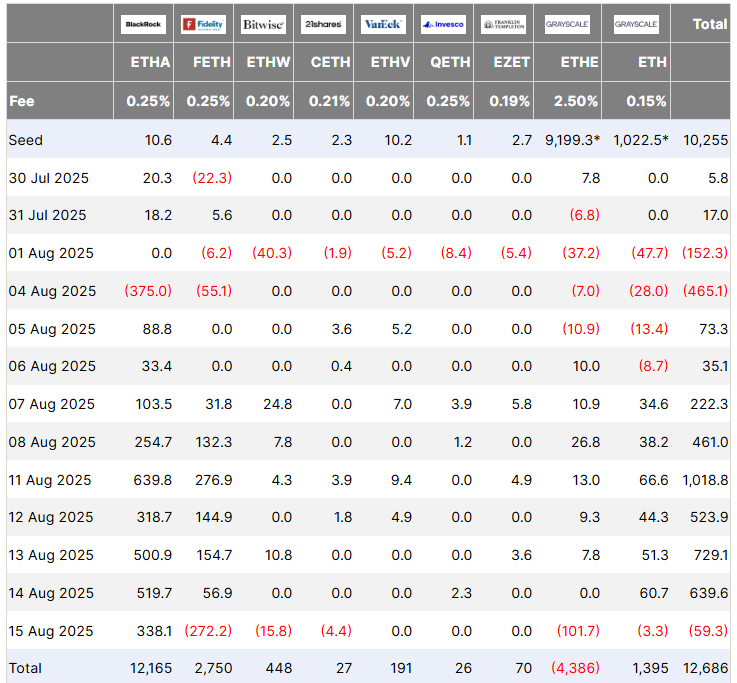This screenshot has height=683, width=737.
Task: Select the (375.0) outflow cell
Action: point(148,291)
